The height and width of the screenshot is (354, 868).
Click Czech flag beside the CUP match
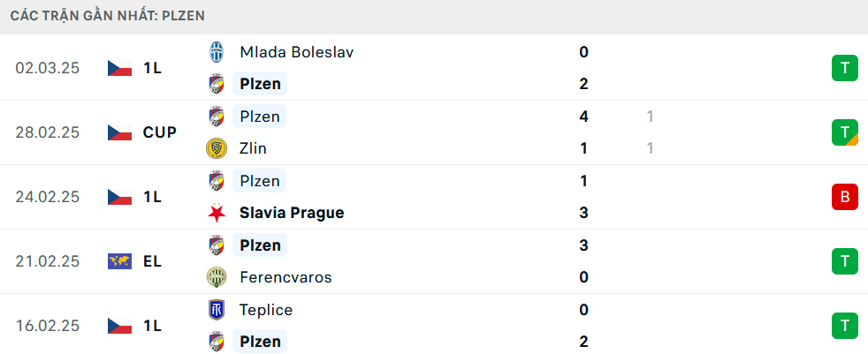[119, 132]
